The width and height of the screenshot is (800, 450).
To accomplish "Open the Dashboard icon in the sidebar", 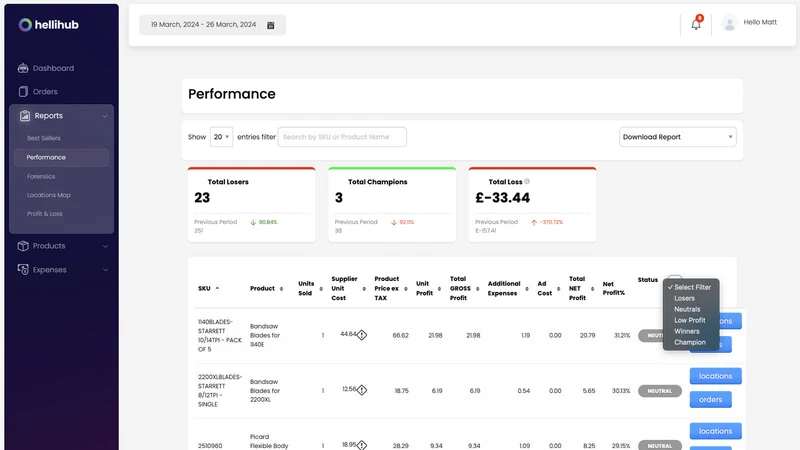I will (x=23, y=68).
